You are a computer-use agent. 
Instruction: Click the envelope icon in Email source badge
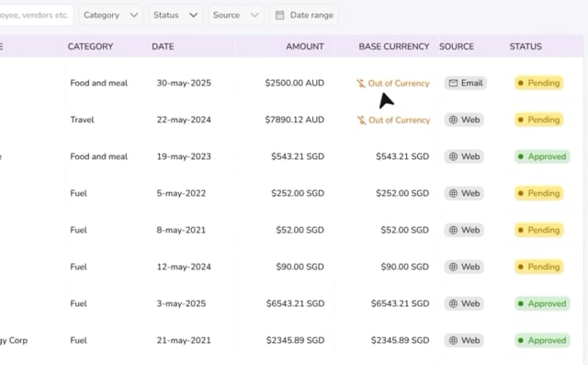453,83
